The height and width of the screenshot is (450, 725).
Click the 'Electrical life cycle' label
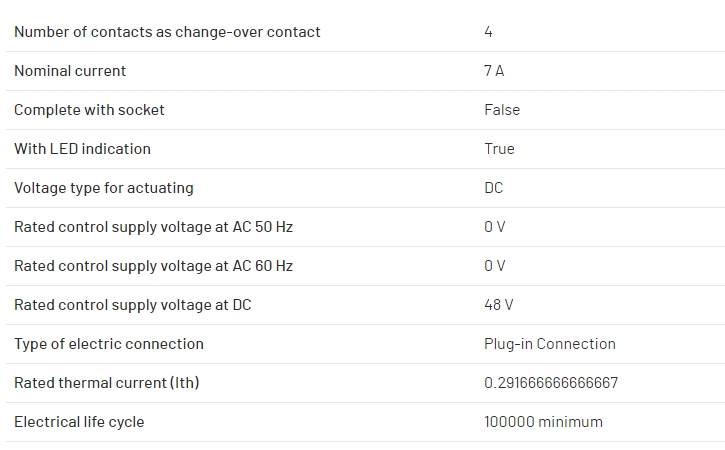[79, 422]
